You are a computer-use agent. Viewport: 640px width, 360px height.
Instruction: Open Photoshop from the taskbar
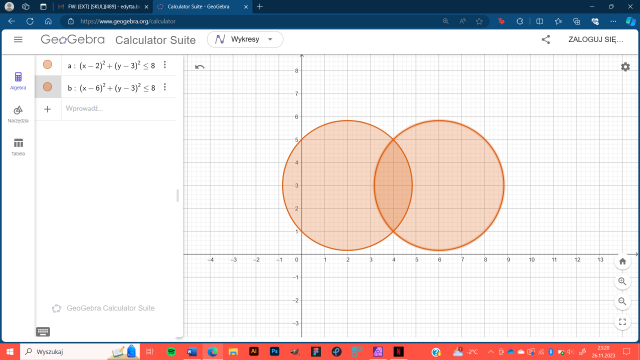[274, 351]
